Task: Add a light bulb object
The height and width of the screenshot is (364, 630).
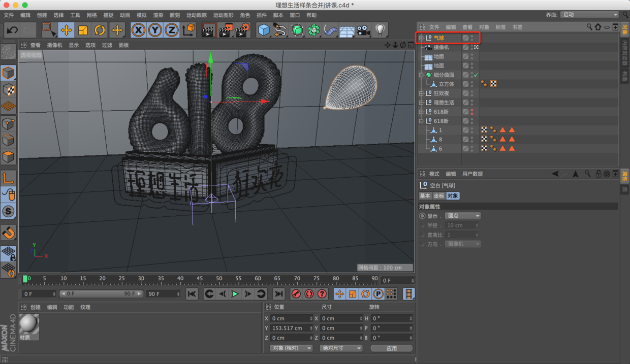Action: [380, 30]
